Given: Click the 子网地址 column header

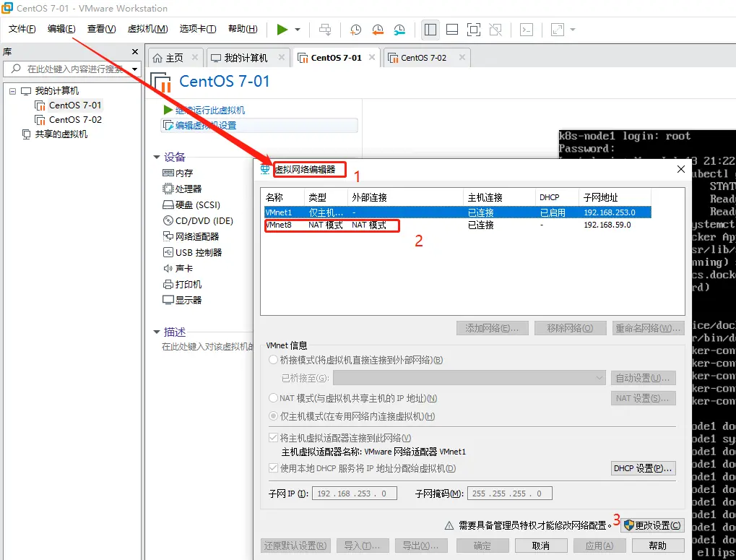Looking at the screenshot, I should (614, 197).
